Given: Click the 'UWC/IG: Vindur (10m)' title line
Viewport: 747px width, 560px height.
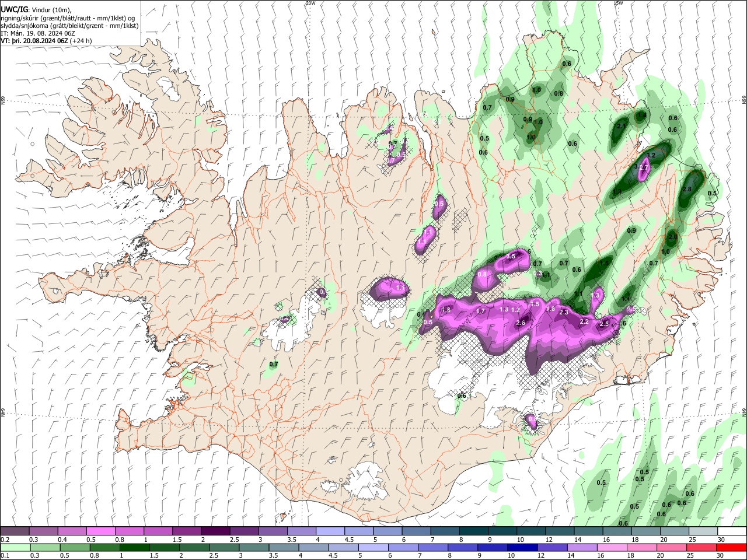Looking at the screenshot, I should (x=36, y=9).
